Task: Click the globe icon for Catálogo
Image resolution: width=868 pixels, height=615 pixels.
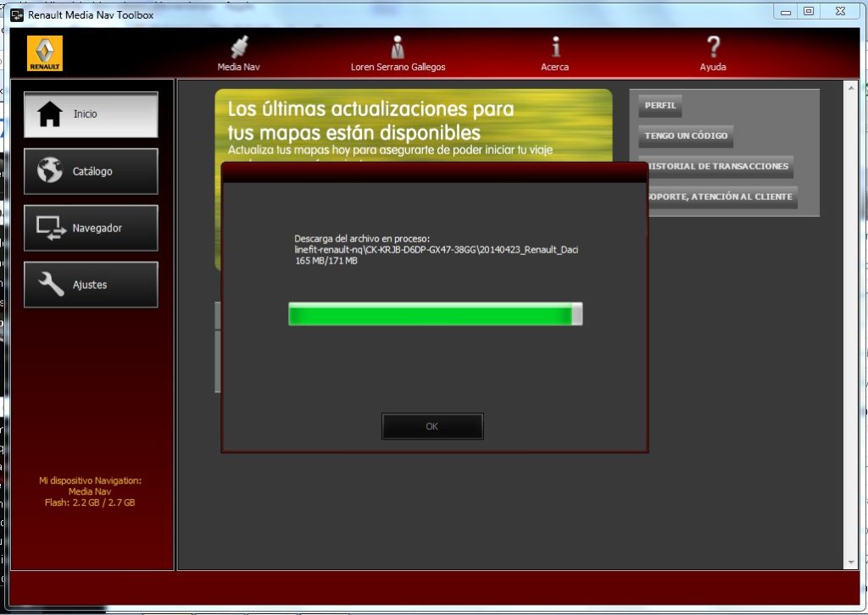Action: pyautogui.click(x=50, y=171)
